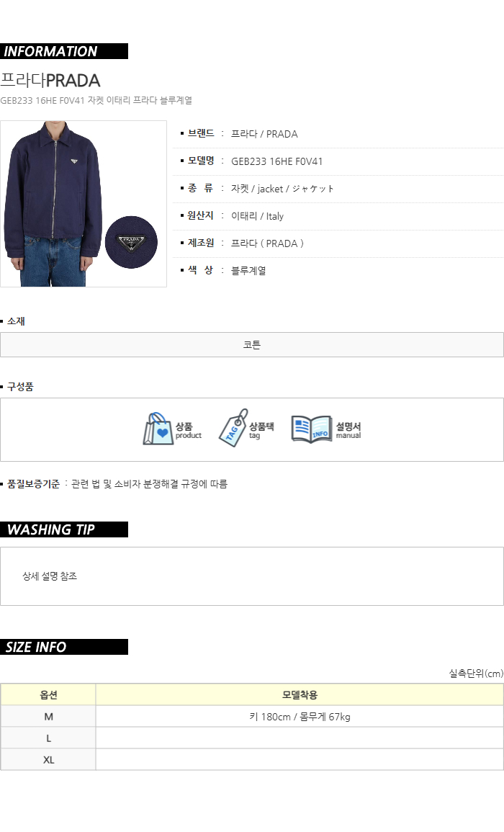Select the L size row
Image resolution: width=504 pixels, height=832 pixels.
click(x=252, y=738)
